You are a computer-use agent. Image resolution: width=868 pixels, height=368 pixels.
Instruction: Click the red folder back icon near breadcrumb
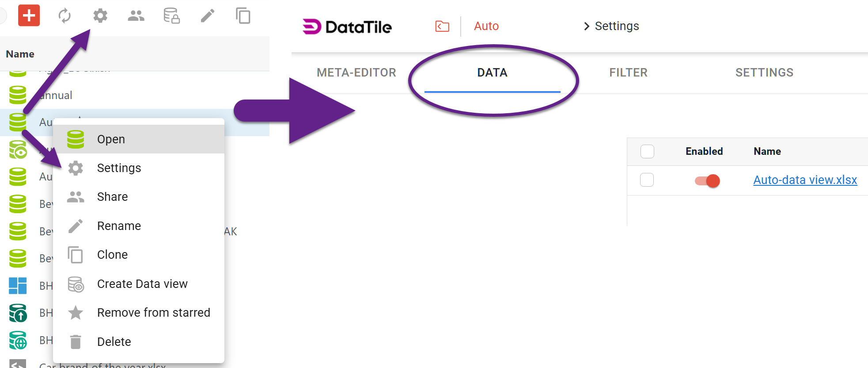point(442,27)
